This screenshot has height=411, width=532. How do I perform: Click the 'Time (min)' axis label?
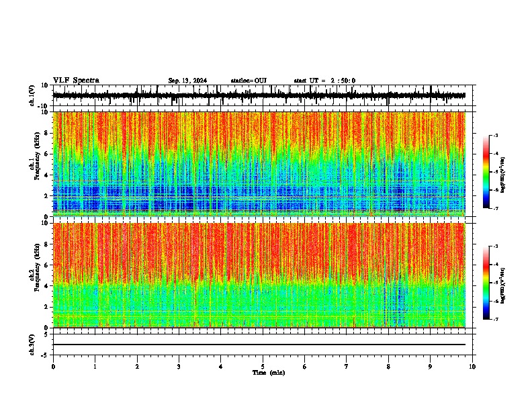click(269, 373)
